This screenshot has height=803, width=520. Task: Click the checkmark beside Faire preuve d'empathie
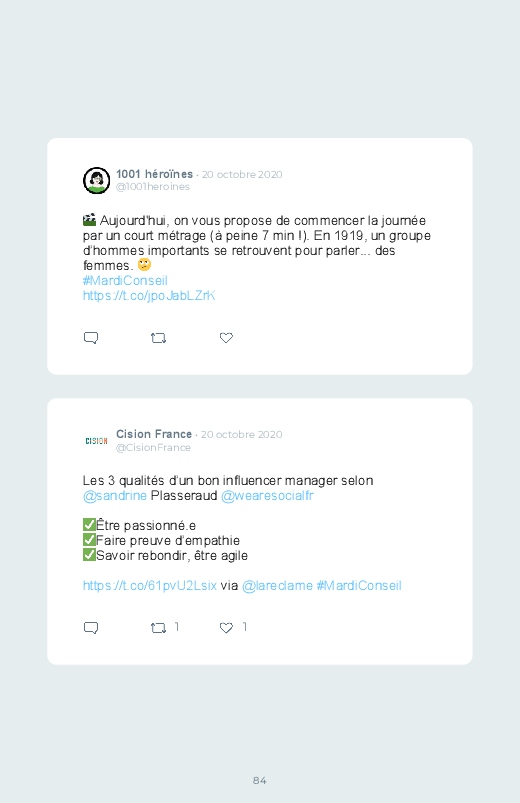pos(89,540)
